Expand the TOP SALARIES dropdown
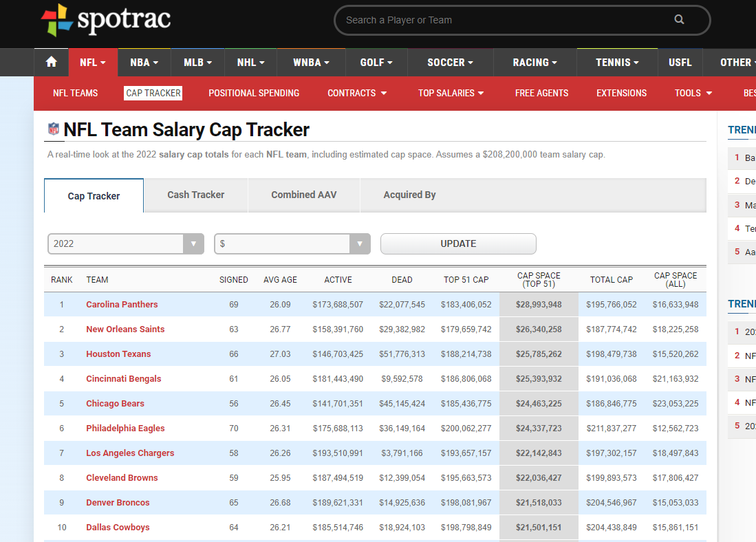756x542 pixels. [x=451, y=93]
